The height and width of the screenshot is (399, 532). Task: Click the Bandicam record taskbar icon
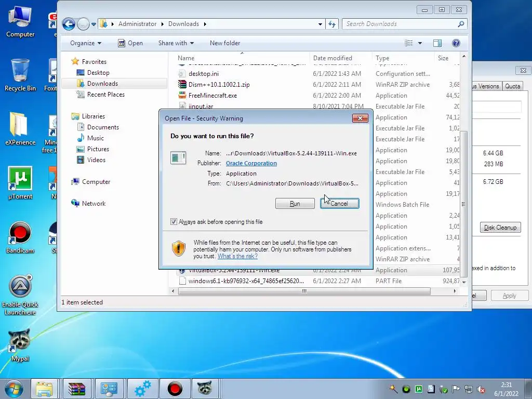[175, 389]
